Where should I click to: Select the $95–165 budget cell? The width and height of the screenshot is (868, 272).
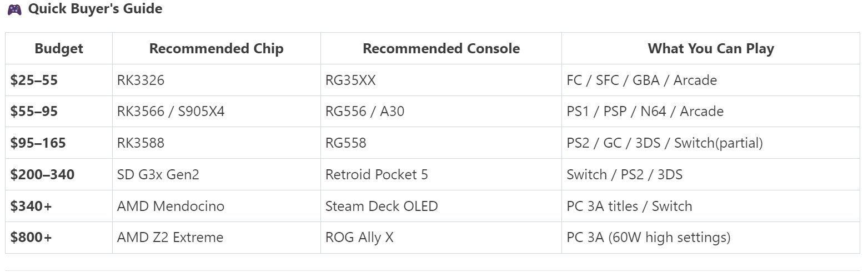(x=38, y=143)
